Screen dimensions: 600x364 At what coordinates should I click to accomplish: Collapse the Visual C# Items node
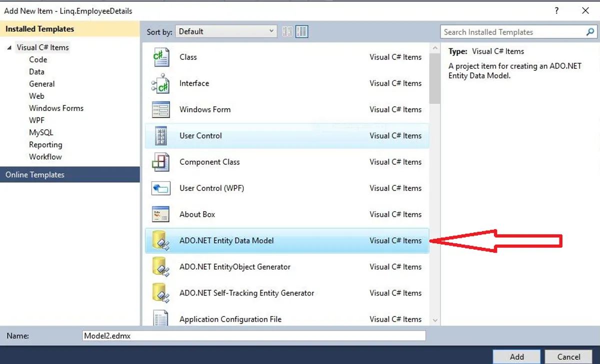[x=9, y=48]
